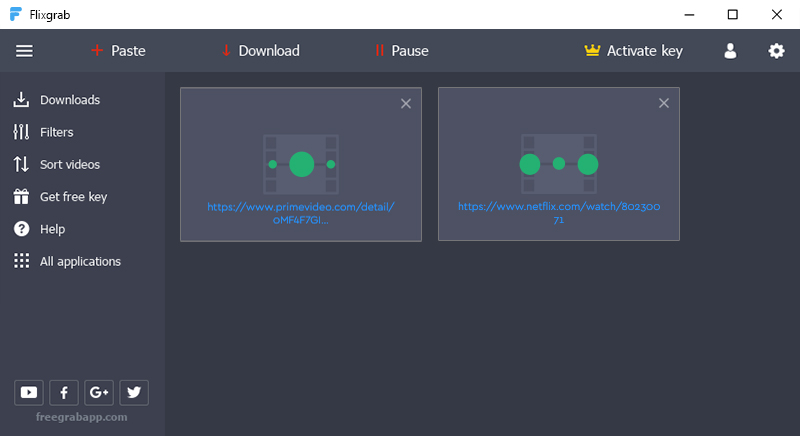The width and height of the screenshot is (800, 436).
Task: Click the Pause label in toolbar
Action: click(x=410, y=50)
